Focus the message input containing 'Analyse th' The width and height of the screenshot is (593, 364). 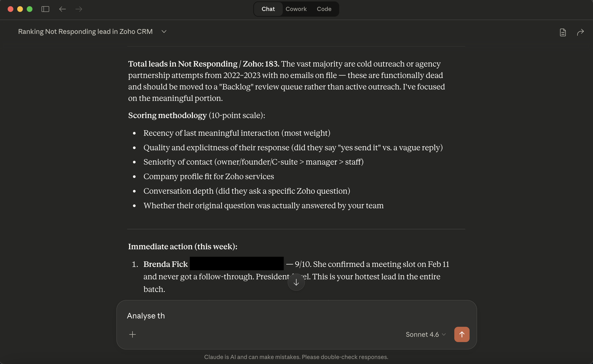tap(265, 316)
